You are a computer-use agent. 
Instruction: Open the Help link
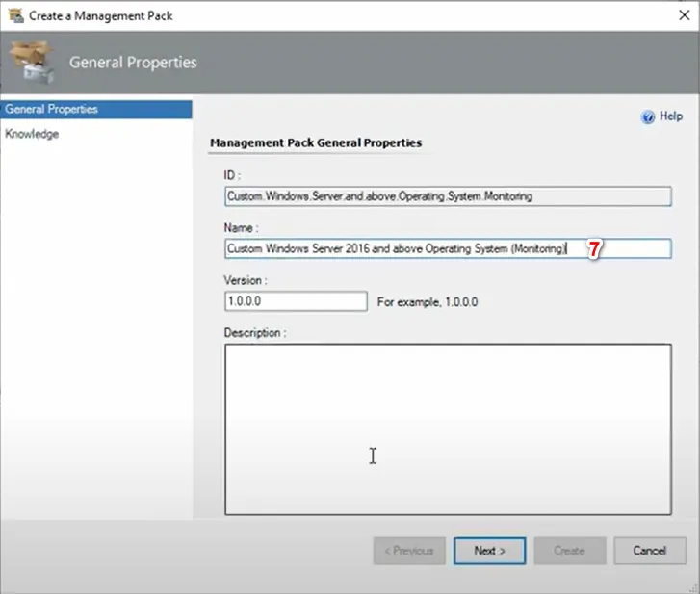[x=671, y=116]
